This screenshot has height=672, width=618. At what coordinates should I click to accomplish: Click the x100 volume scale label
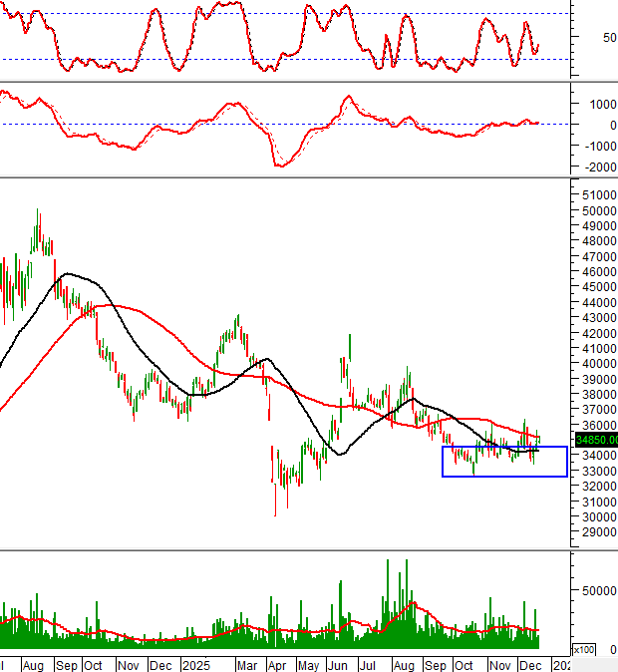[x=585, y=650]
